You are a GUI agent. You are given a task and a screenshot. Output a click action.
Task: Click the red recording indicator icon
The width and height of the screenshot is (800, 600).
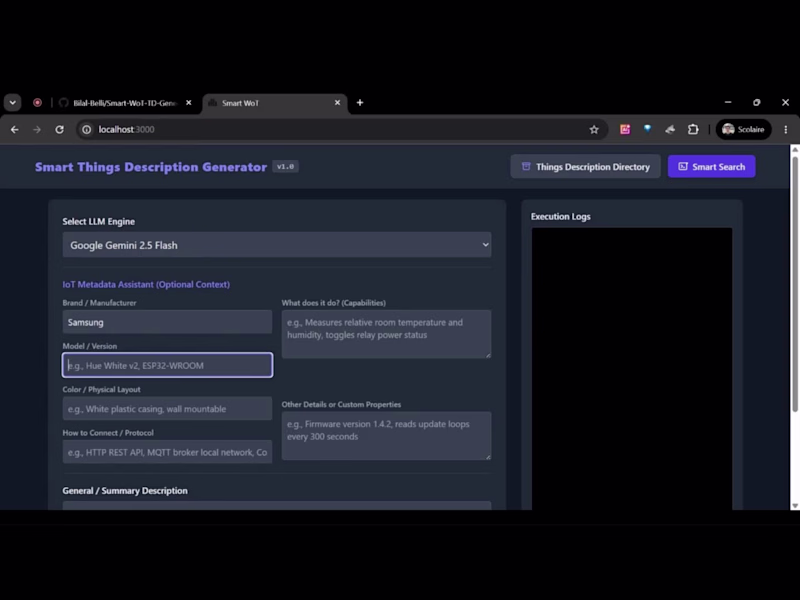tap(37, 103)
